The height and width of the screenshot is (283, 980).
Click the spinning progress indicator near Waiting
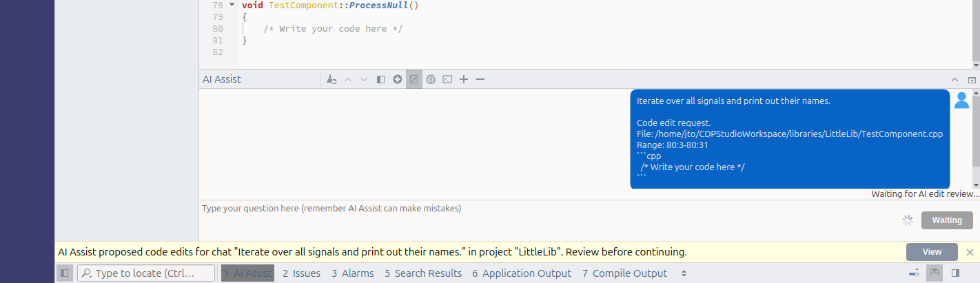(908, 220)
